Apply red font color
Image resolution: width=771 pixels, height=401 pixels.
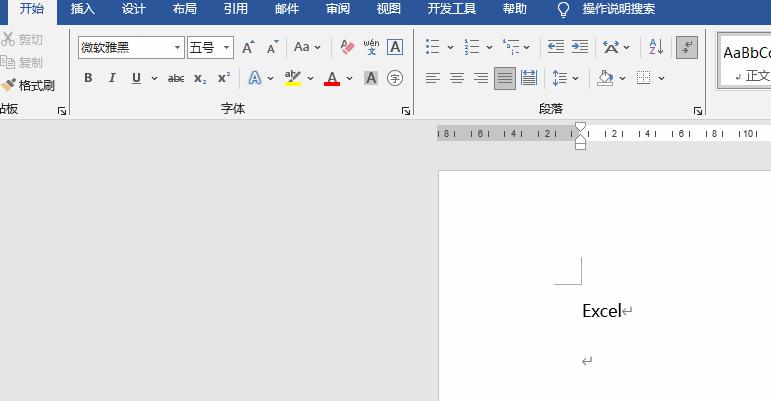pos(332,78)
